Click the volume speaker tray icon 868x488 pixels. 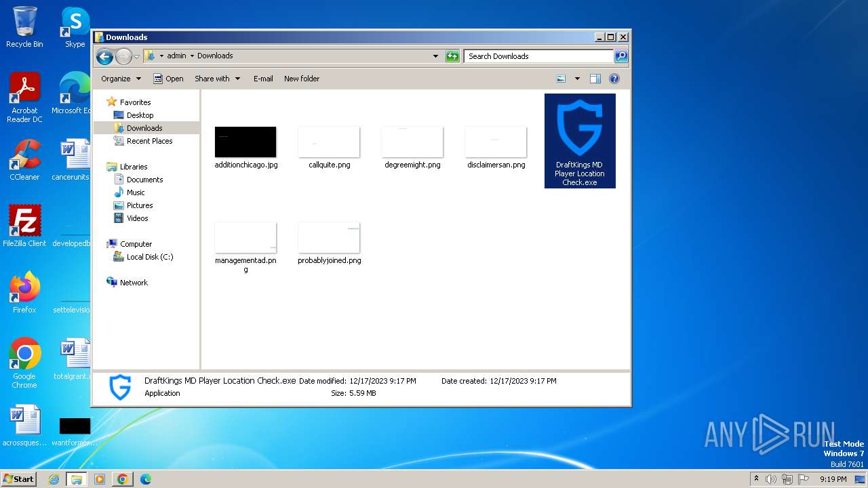(771, 479)
